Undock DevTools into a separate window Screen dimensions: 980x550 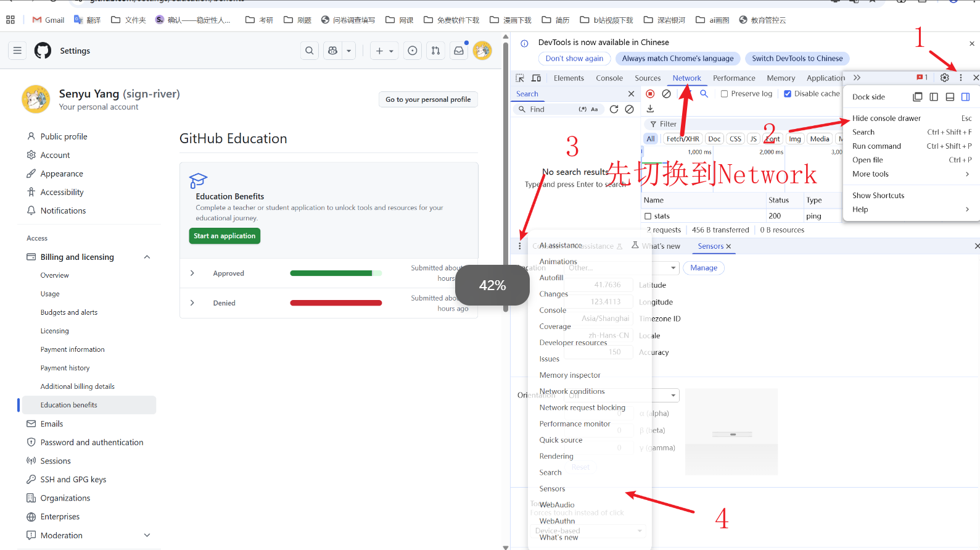(x=918, y=97)
